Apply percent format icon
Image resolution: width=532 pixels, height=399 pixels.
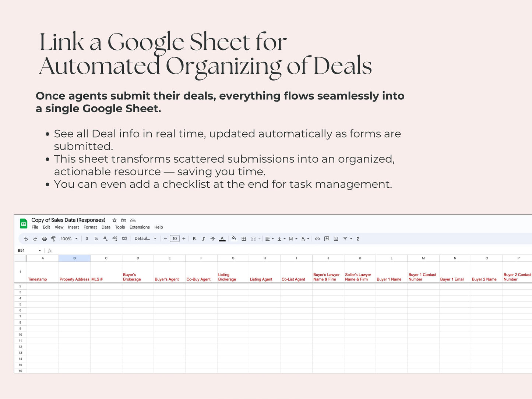point(96,239)
